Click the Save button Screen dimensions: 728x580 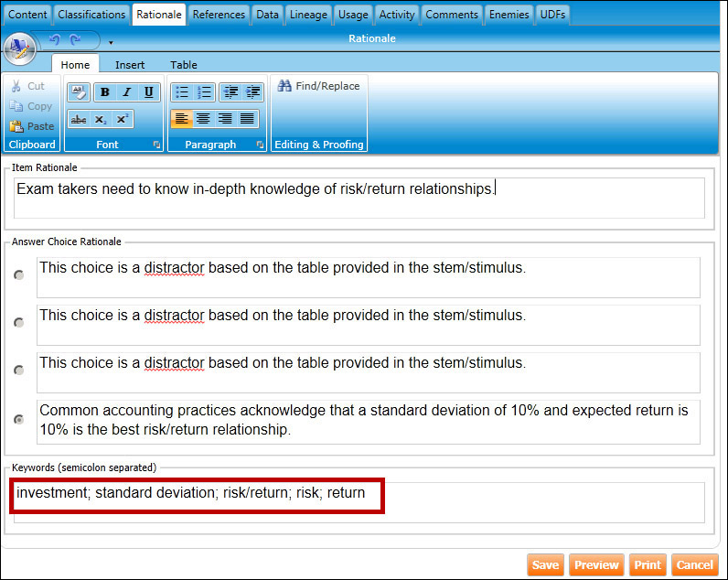pyautogui.click(x=545, y=564)
